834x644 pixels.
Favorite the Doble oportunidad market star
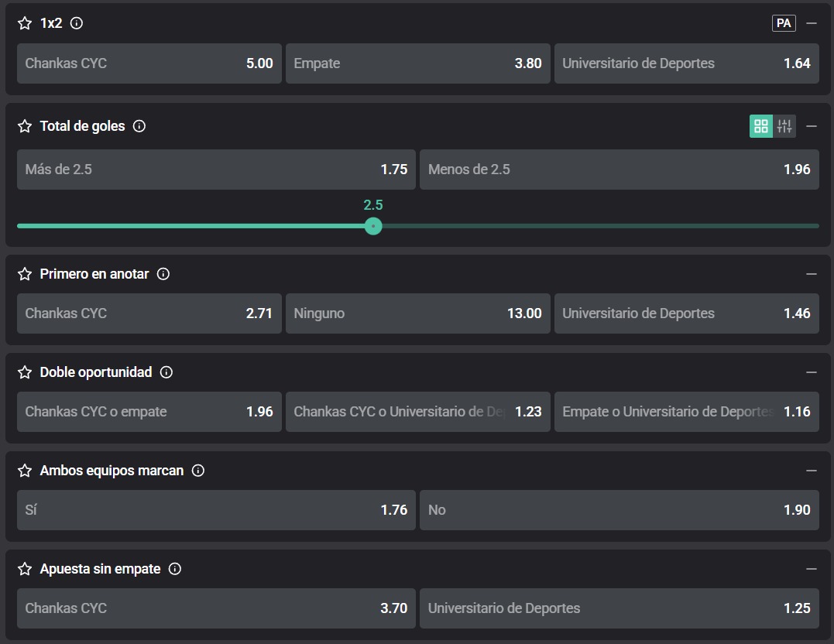pyautogui.click(x=25, y=372)
